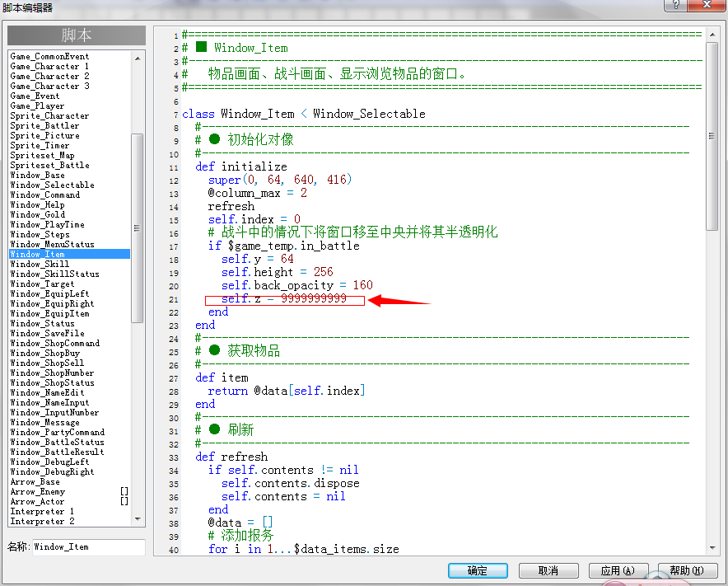
Task: Select Window_ShopNumber script
Action: click(52, 373)
